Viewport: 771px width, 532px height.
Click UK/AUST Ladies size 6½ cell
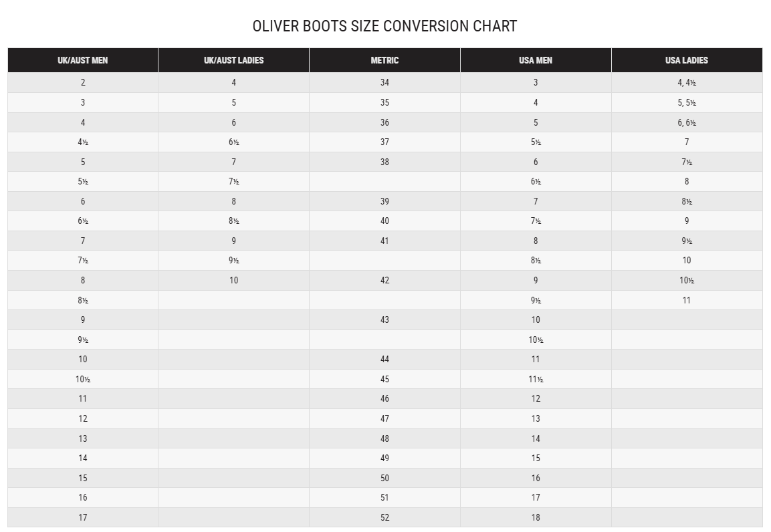[x=233, y=142]
